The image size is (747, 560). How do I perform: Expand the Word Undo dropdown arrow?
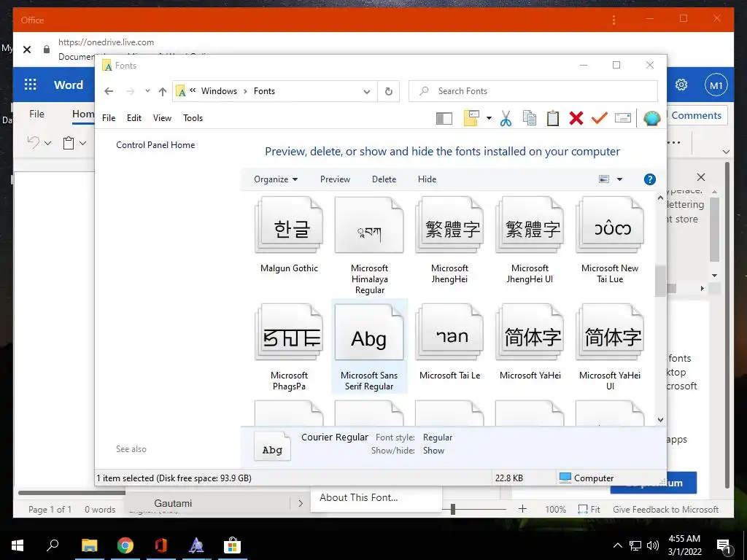pyautogui.click(x=47, y=143)
